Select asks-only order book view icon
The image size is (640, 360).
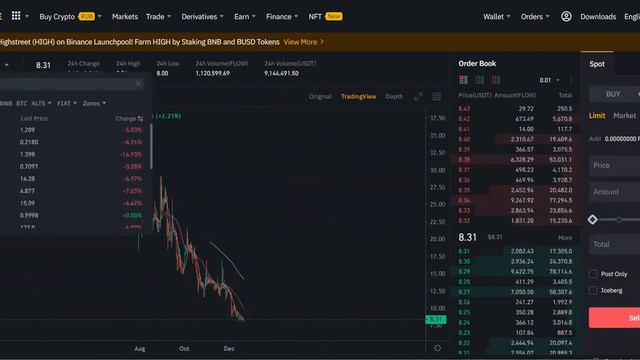click(496, 80)
